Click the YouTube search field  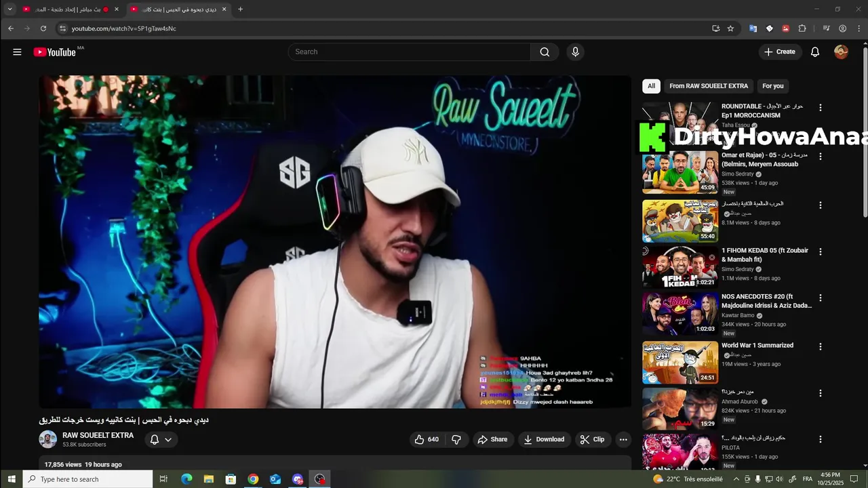pyautogui.click(x=410, y=52)
